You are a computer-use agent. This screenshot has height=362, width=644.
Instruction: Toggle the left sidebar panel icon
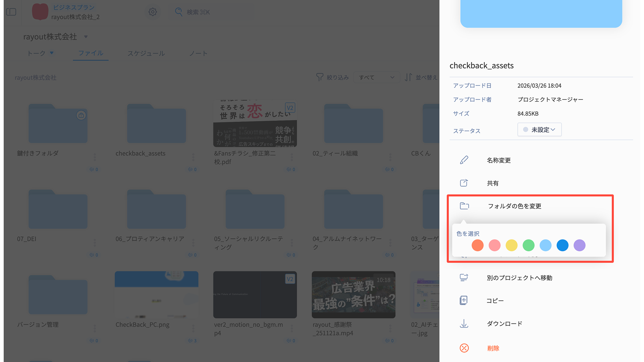11,12
